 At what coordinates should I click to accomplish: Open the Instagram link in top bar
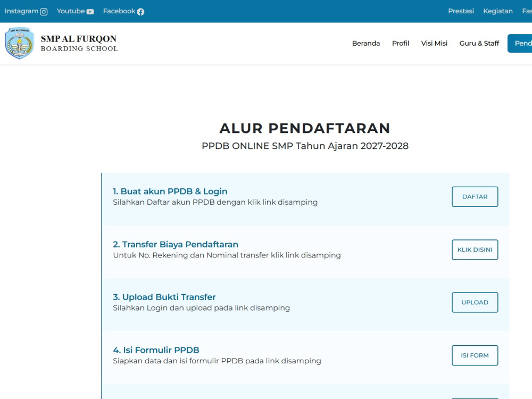pyautogui.click(x=26, y=11)
